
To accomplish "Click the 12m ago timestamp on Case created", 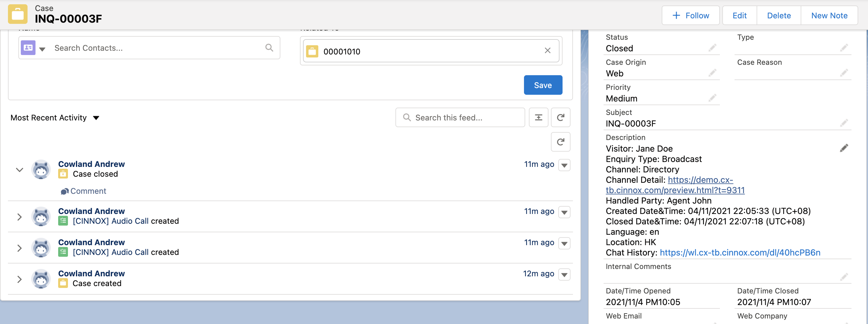I will click(x=538, y=274).
